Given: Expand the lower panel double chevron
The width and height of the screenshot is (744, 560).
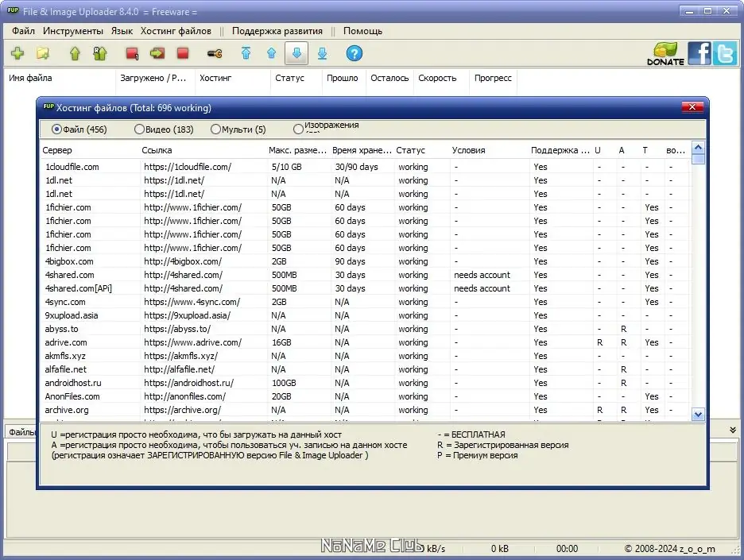Looking at the screenshot, I should tap(733, 430).
